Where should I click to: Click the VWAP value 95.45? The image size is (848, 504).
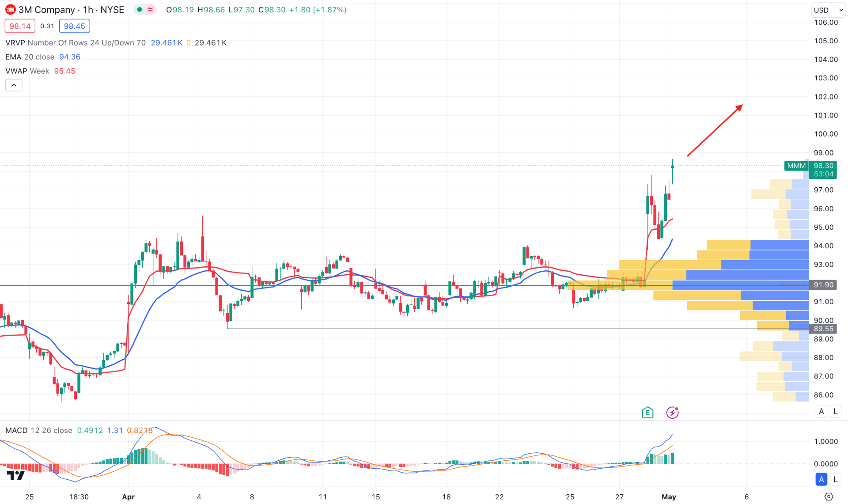[x=64, y=71]
